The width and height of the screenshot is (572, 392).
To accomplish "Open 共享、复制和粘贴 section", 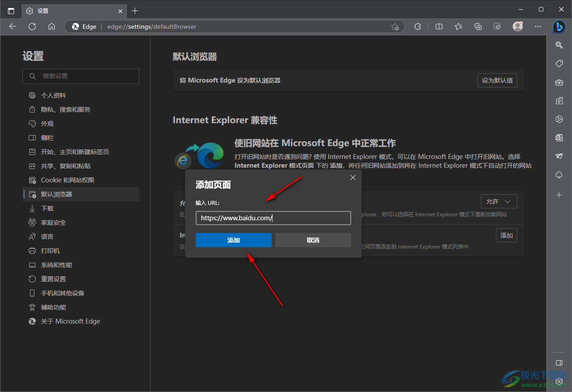I will click(x=81, y=166).
